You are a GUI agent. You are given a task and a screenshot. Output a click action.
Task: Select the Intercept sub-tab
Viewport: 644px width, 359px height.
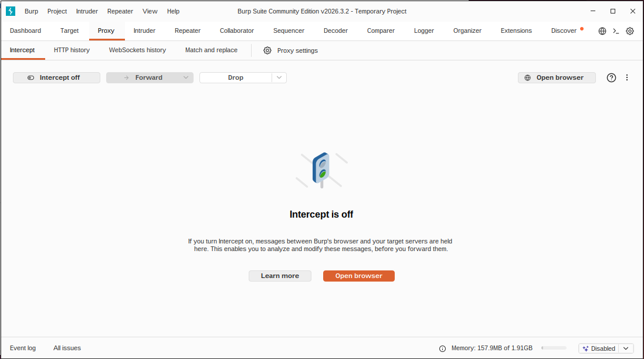(22, 50)
